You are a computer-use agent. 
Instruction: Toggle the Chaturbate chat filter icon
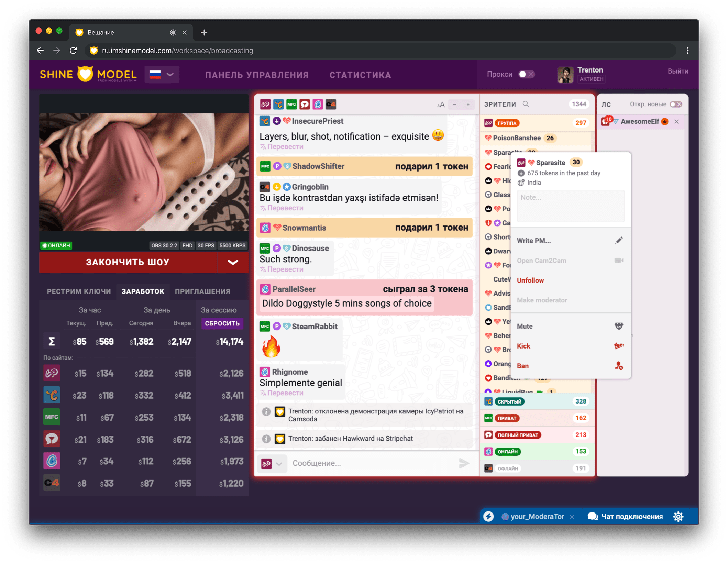coord(278,104)
